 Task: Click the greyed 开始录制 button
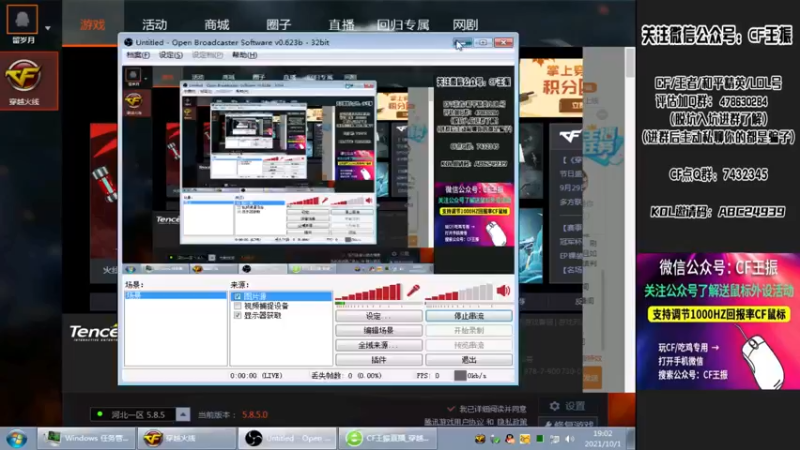click(x=469, y=331)
